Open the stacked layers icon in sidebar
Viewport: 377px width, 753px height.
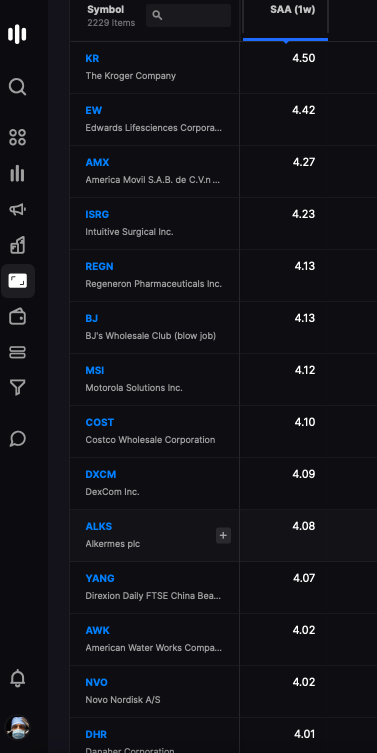(17, 352)
